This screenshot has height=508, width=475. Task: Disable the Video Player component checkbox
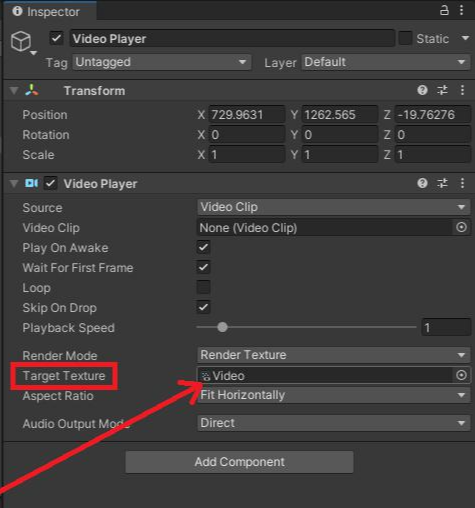point(50,183)
